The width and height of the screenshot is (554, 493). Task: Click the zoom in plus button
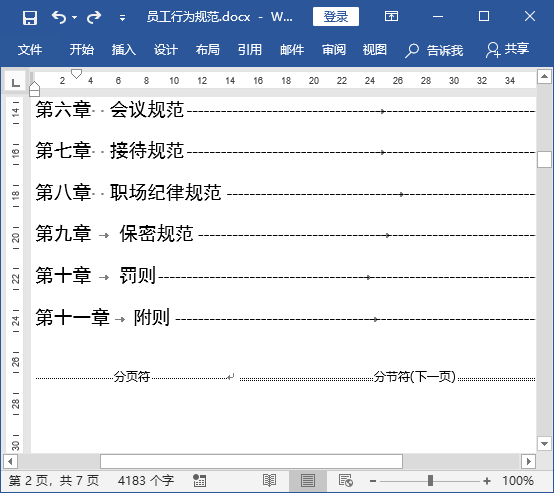pyautogui.click(x=487, y=481)
